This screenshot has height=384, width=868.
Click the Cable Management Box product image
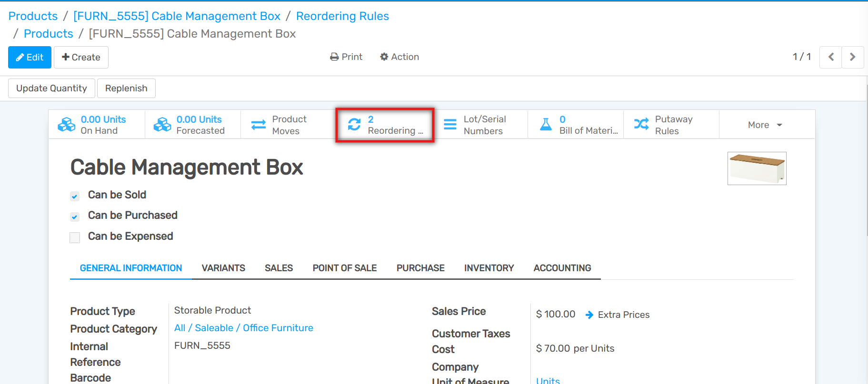[x=757, y=168]
